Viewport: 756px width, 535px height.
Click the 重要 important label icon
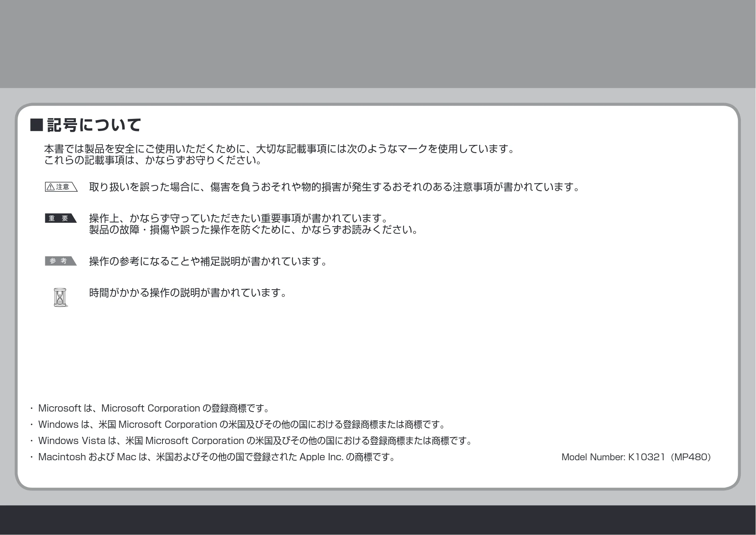click(x=61, y=218)
